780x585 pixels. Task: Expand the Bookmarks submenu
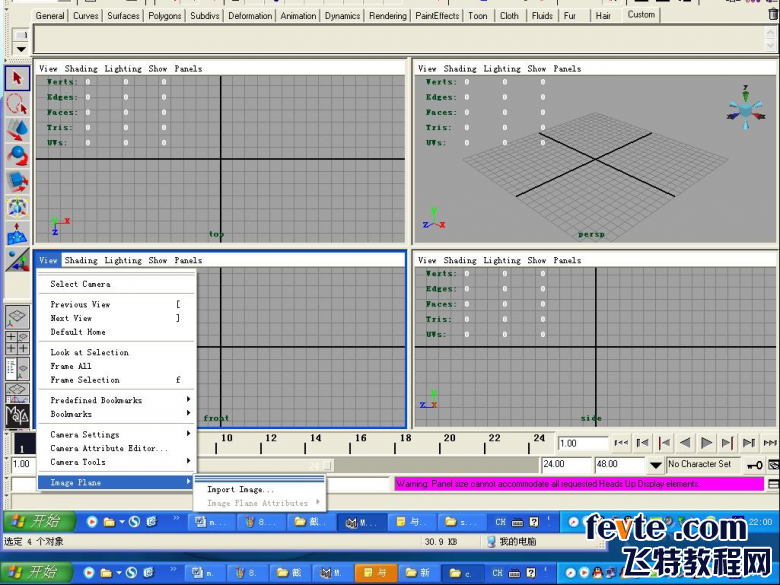coord(117,414)
